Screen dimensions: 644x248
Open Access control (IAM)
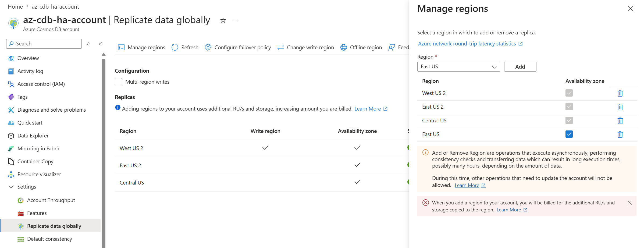pos(41,84)
